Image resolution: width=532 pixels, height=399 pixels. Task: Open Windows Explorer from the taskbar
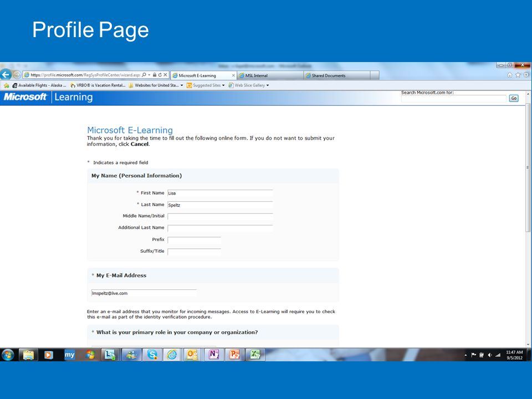click(28, 355)
